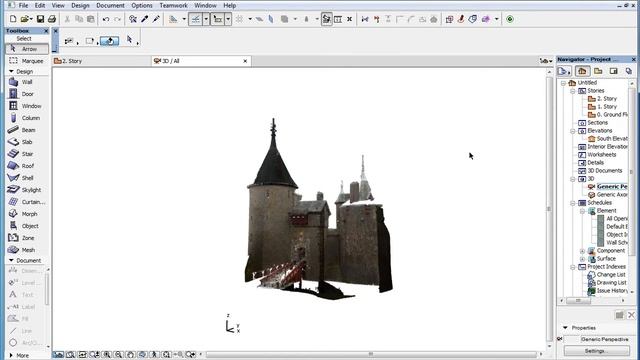Activate the Zone tool
The height and width of the screenshot is (360, 640).
(27, 238)
